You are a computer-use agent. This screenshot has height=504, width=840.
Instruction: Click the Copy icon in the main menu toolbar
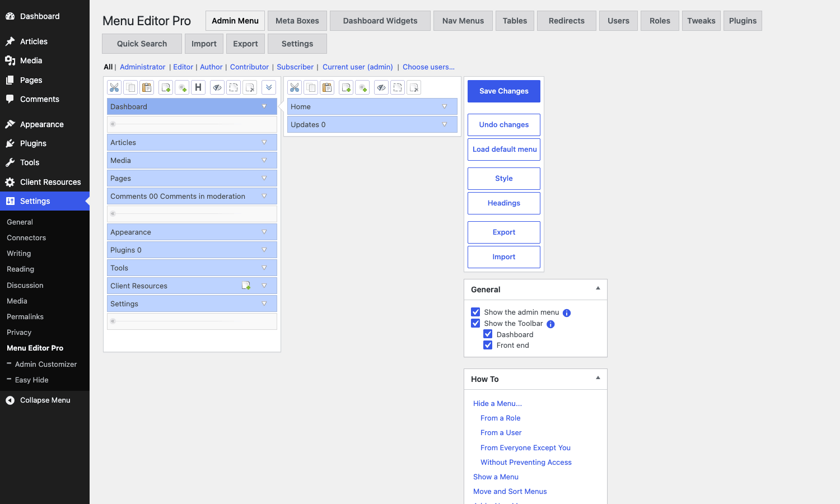point(130,87)
